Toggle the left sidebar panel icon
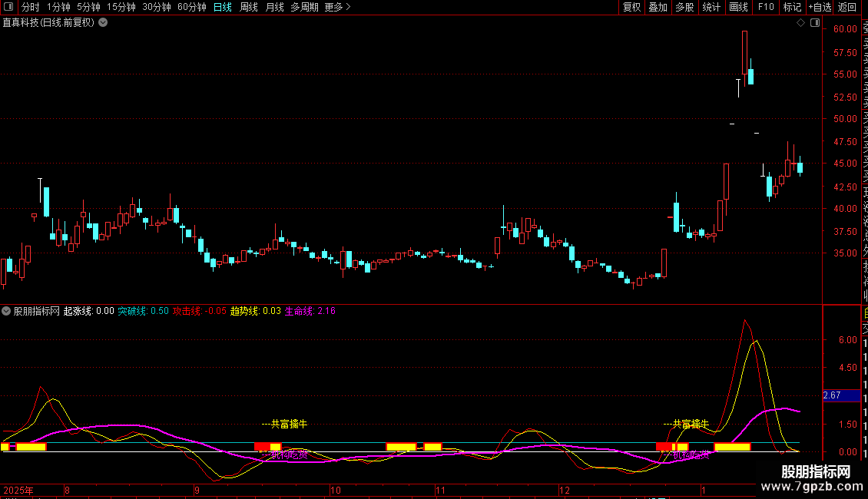Image resolution: width=868 pixels, height=499 pixels. (x=7, y=7)
